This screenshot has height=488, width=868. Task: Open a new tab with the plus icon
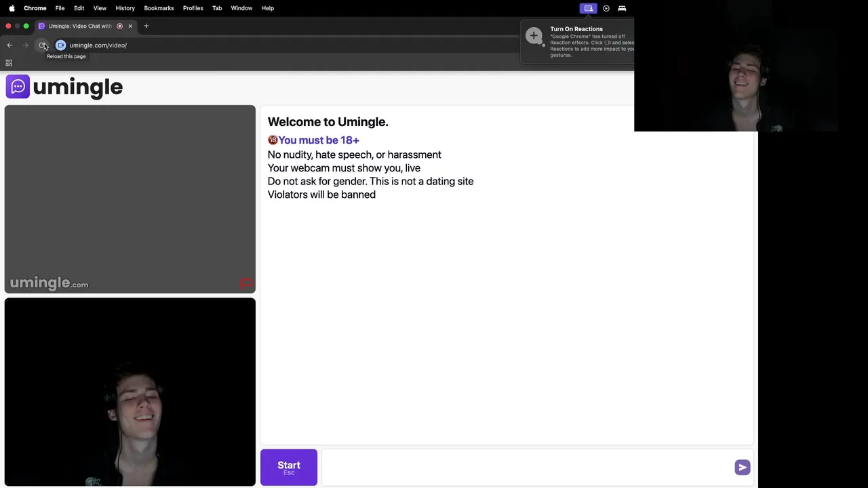pos(146,26)
